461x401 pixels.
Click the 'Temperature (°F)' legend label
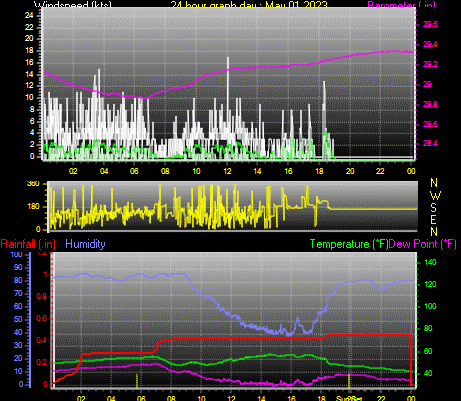point(349,244)
